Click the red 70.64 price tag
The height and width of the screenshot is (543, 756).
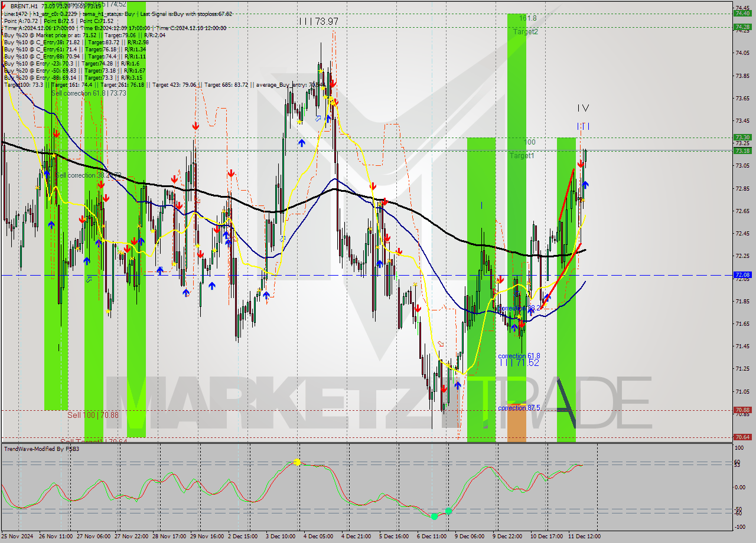742,437
